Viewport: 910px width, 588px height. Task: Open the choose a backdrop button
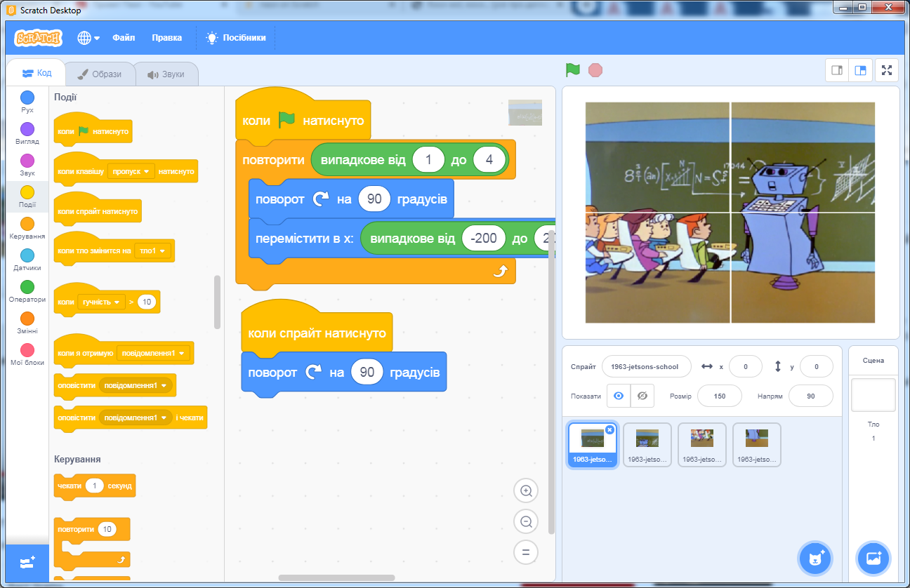click(873, 559)
